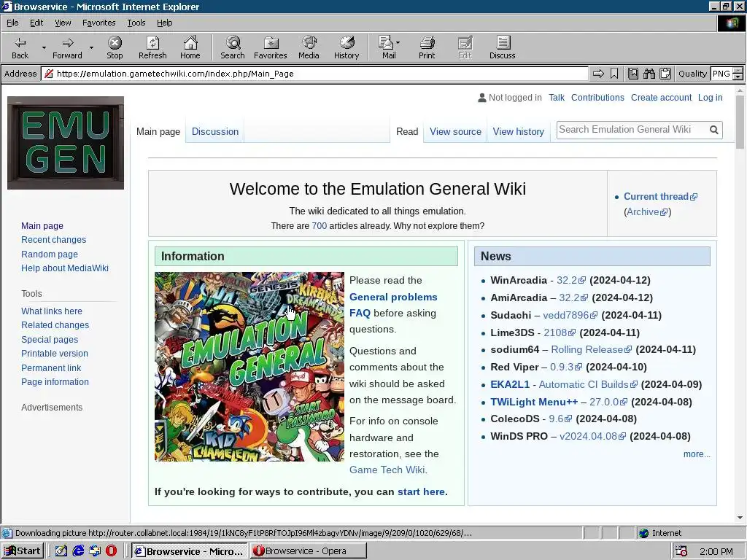Click the Lime3DS 2108 release link
747x560 pixels.
[x=560, y=332]
